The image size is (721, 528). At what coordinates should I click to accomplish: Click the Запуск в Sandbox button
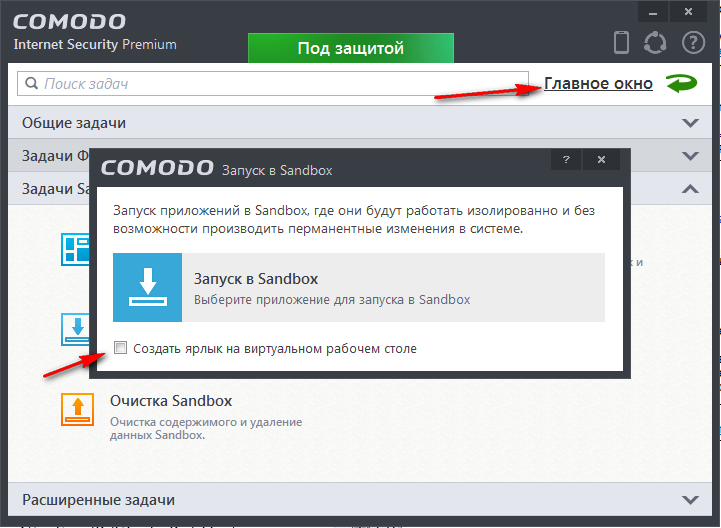coord(359,287)
